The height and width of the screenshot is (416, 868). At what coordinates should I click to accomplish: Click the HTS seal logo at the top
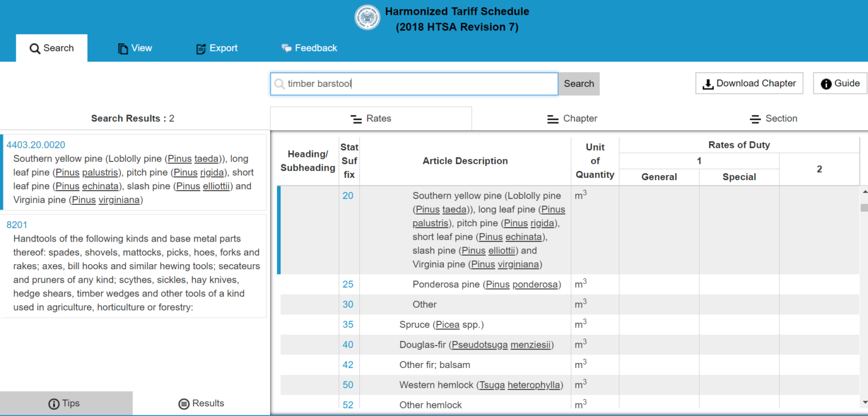367,17
